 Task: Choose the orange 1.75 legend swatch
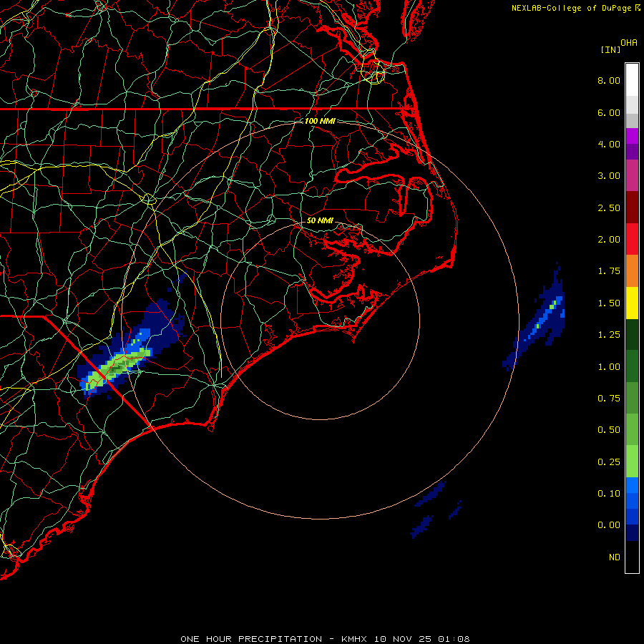pyautogui.click(x=632, y=270)
